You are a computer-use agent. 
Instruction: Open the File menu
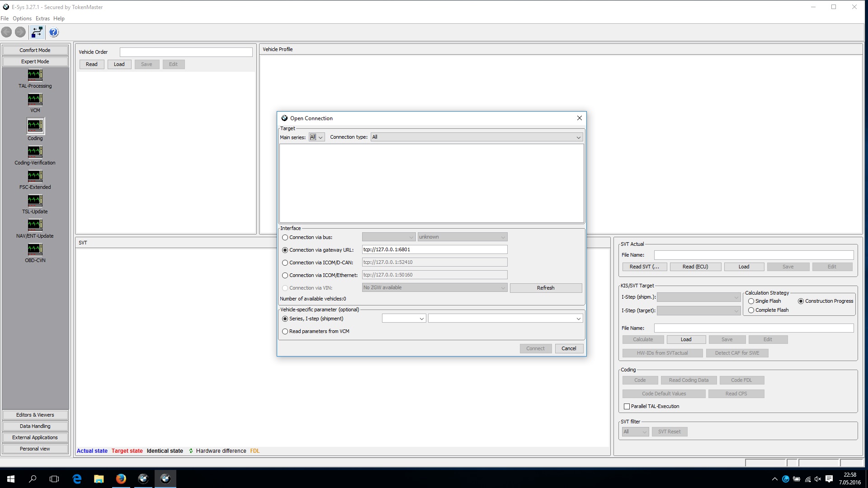pyautogui.click(x=5, y=19)
